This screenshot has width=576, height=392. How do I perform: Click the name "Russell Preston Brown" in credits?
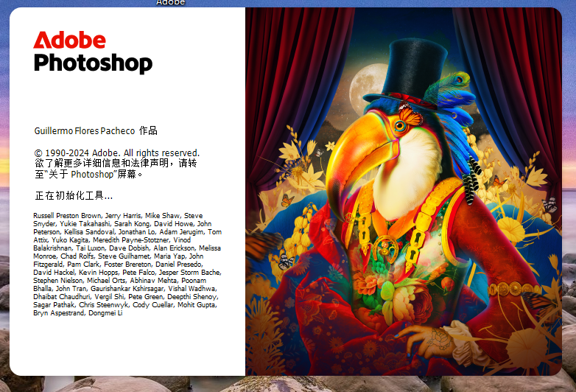coord(67,216)
